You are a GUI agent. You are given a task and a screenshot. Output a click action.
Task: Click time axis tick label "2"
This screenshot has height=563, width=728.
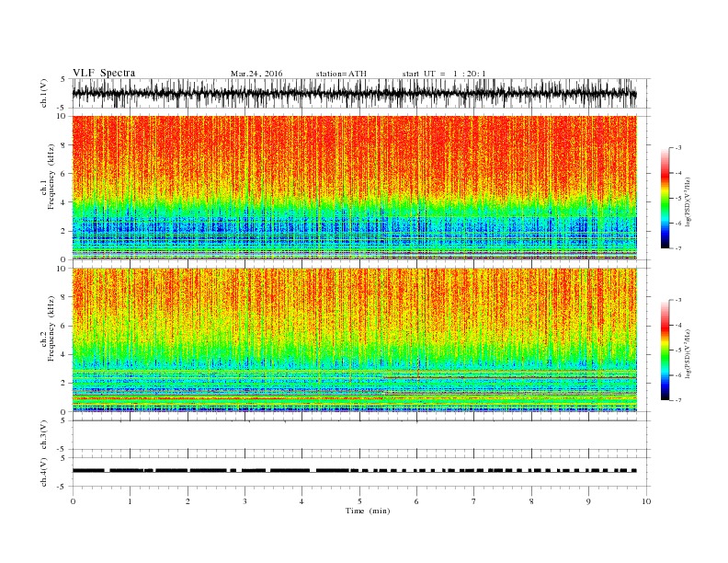(188, 501)
